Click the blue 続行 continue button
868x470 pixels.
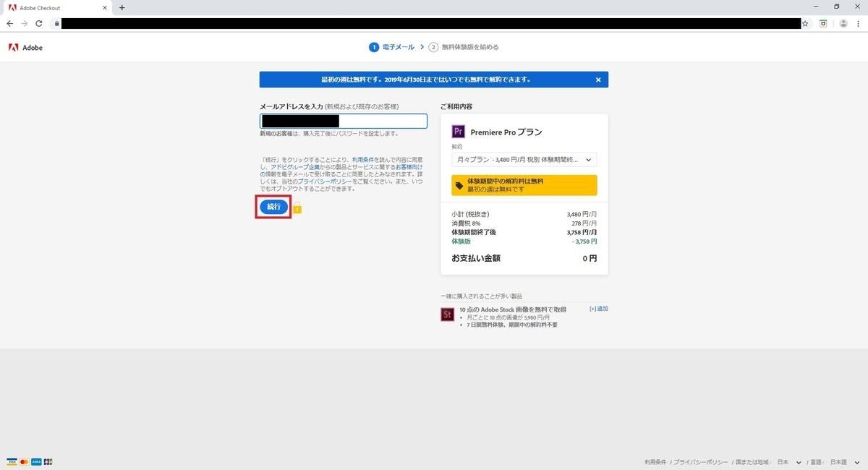coord(273,207)
